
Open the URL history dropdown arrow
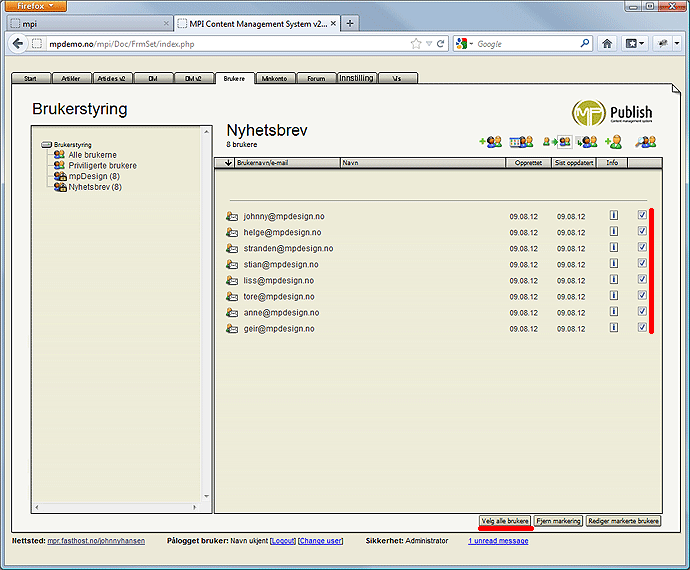click(429, 44)
